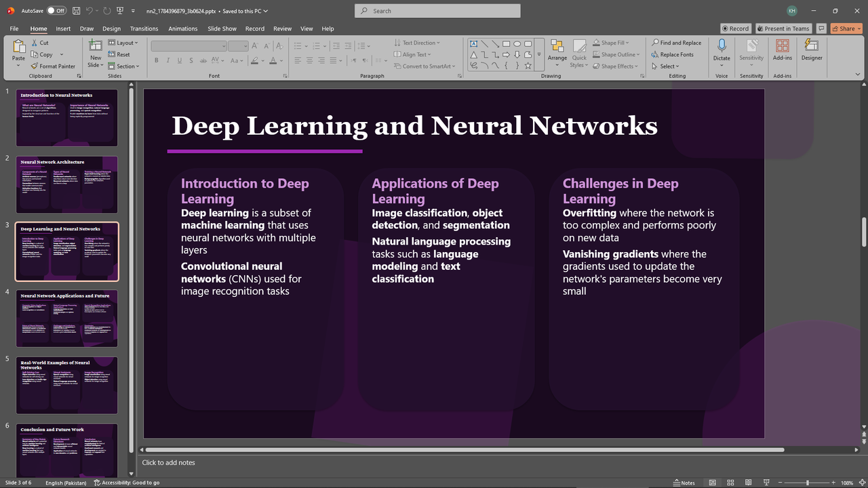Viewport: 868px width, 488px height.
Task: Toggle Align Left paragraph
Action: coord(298,60)
